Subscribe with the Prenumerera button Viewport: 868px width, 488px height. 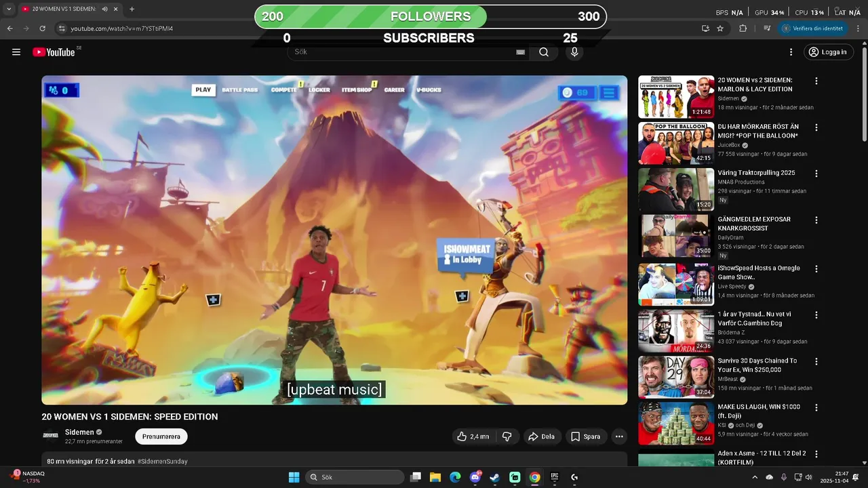[x=161, y=436]
